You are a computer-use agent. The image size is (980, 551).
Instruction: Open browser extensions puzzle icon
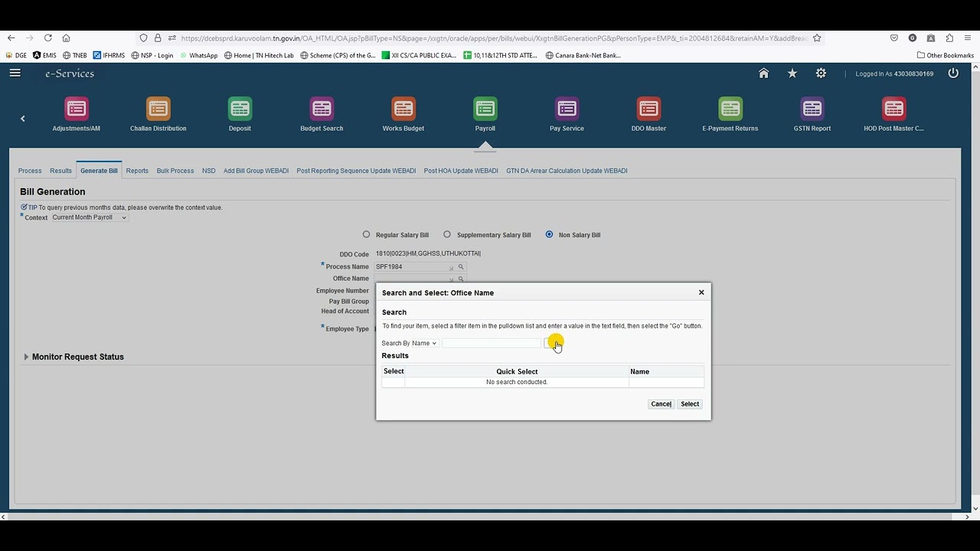pos(949,37)
